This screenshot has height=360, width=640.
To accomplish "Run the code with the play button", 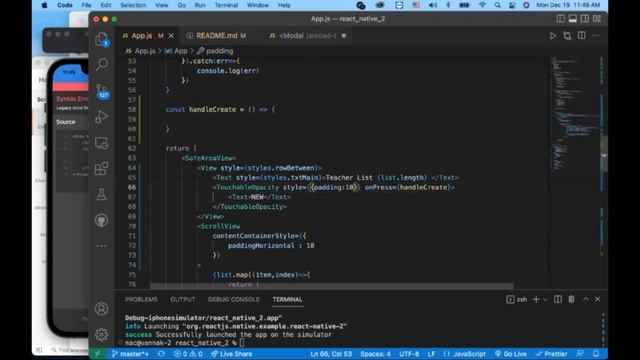I will (553, 36).
